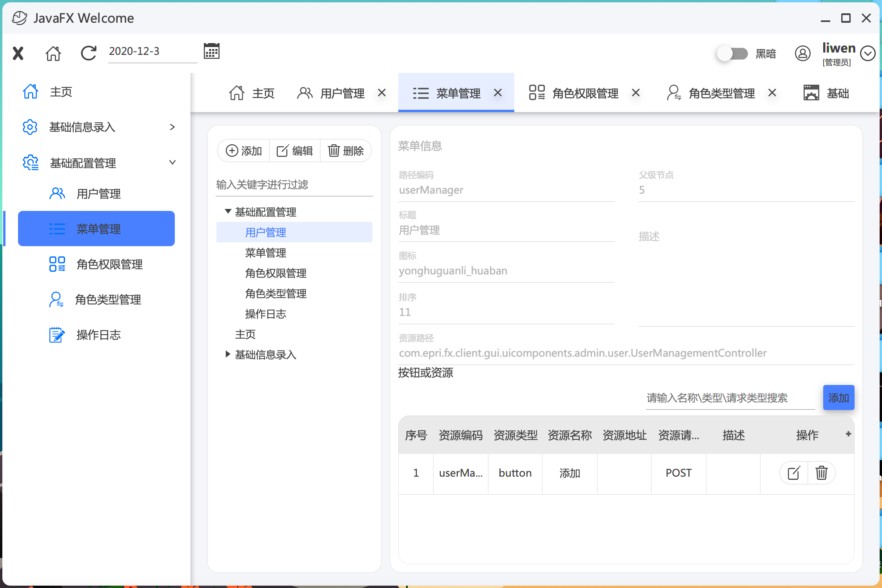Click the keyword filter input field
Image resolution: width=882 pixels, height=588 pixels.
[x=294, y=185]
